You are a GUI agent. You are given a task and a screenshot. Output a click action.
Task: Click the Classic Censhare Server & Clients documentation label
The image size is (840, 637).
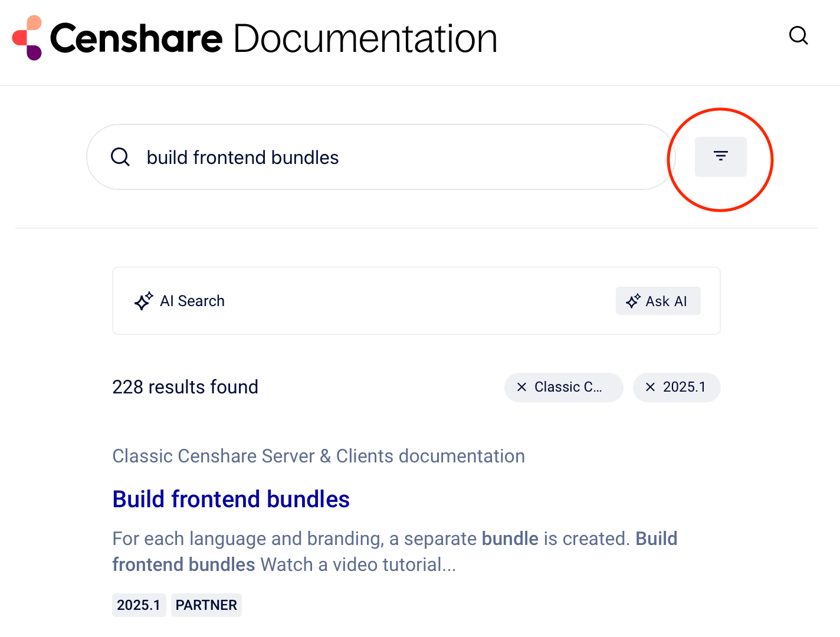(318, 456)
